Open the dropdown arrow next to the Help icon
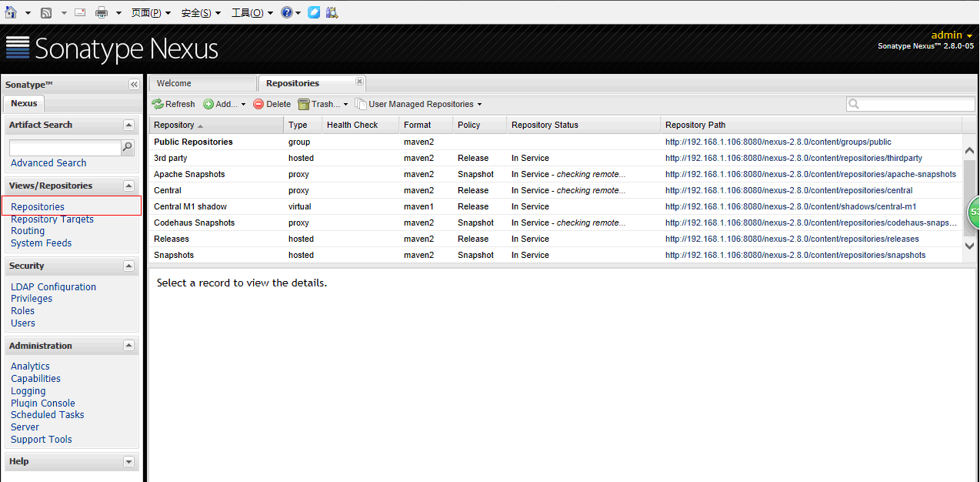Viewport: 980px width, 482px height. tap(298, 13)
